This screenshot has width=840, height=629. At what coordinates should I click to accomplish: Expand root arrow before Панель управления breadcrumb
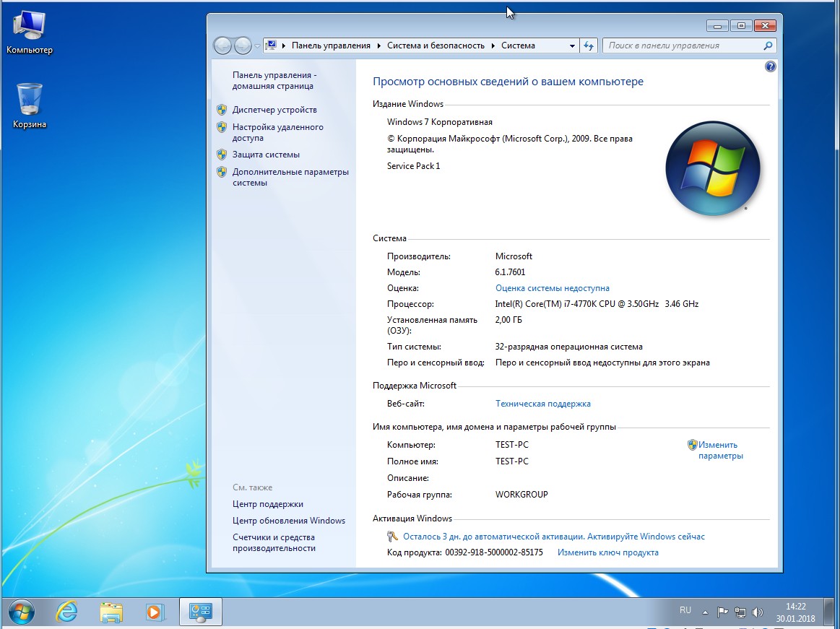(x=283, y=45)
